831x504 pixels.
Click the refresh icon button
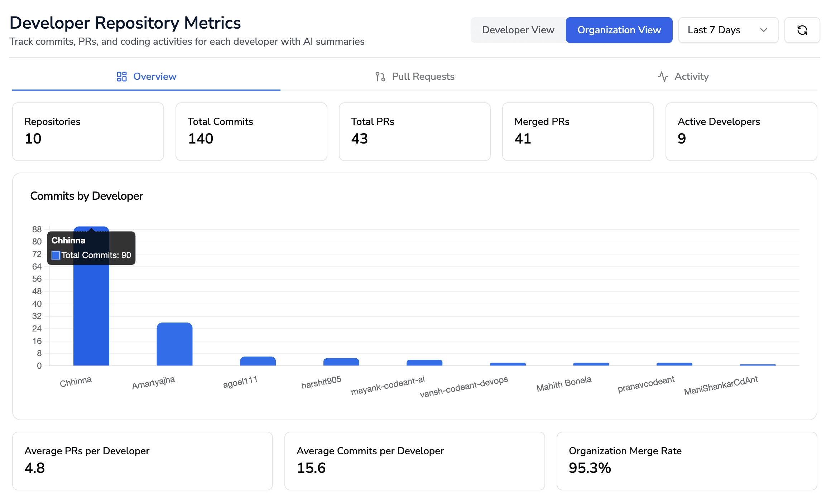tap(802, 30)
